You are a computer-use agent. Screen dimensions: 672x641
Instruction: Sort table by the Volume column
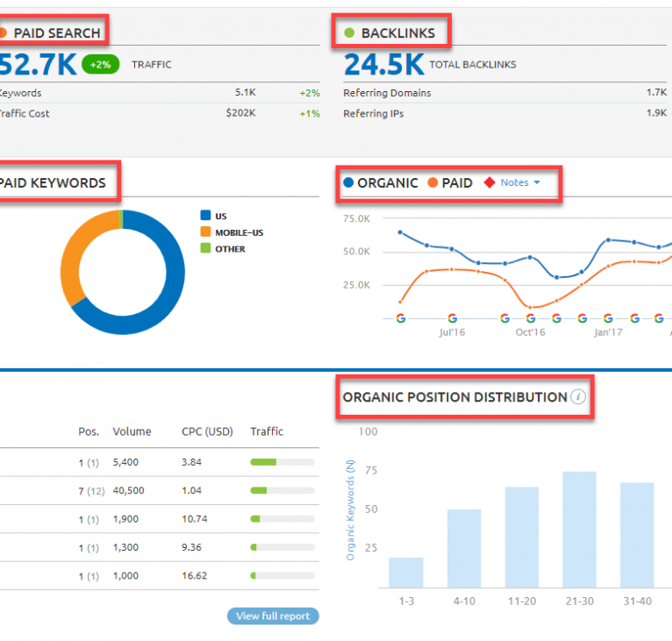coord(132,431)
